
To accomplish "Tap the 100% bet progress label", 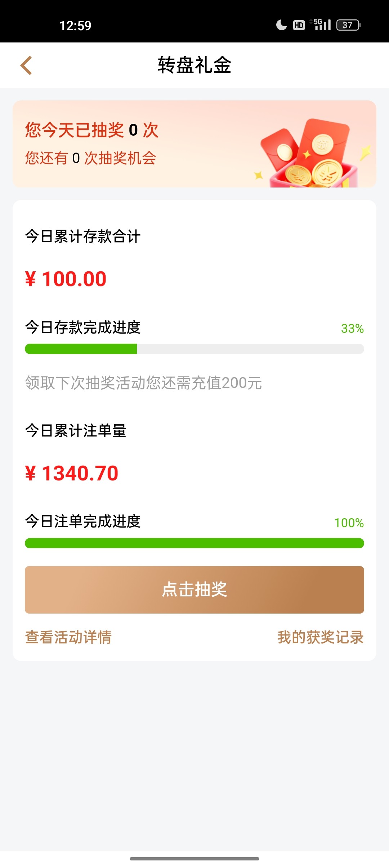I will (349, 523).
